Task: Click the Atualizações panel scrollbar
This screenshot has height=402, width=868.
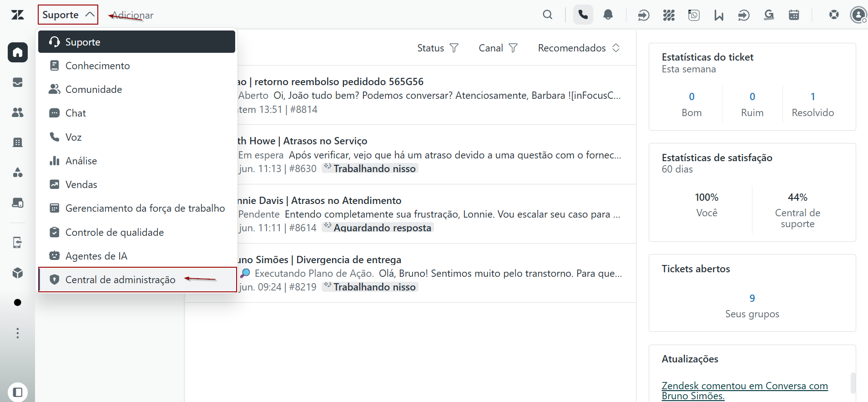Action: 853,383
